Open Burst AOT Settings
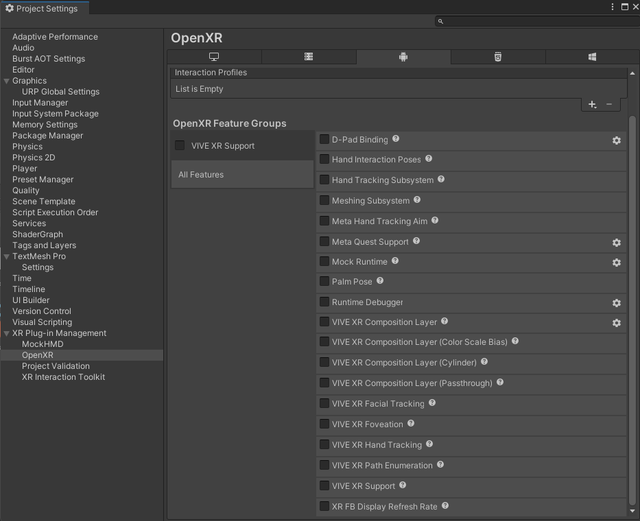This screenshot has width=640, height=521. tap(49, 59)
